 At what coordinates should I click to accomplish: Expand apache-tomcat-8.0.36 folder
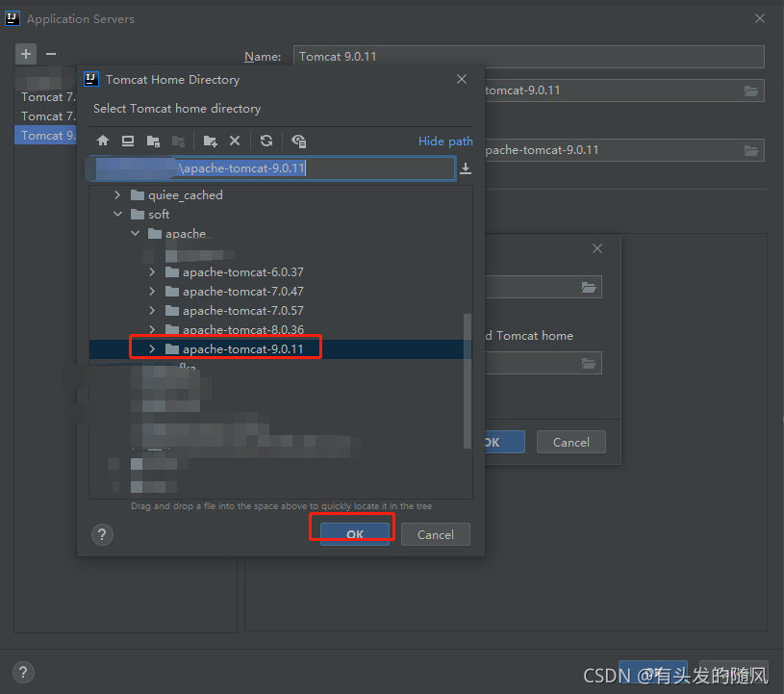click(152, 329)
